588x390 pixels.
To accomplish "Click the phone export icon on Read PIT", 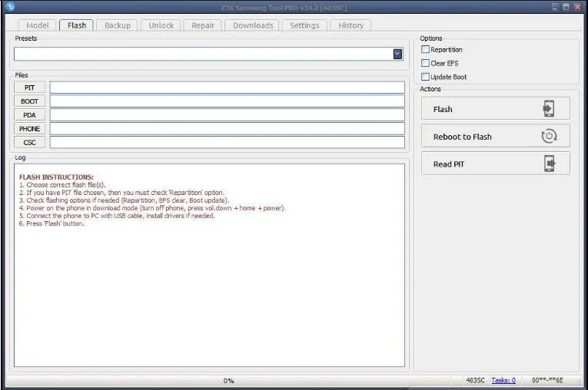I will pos(550,164).
